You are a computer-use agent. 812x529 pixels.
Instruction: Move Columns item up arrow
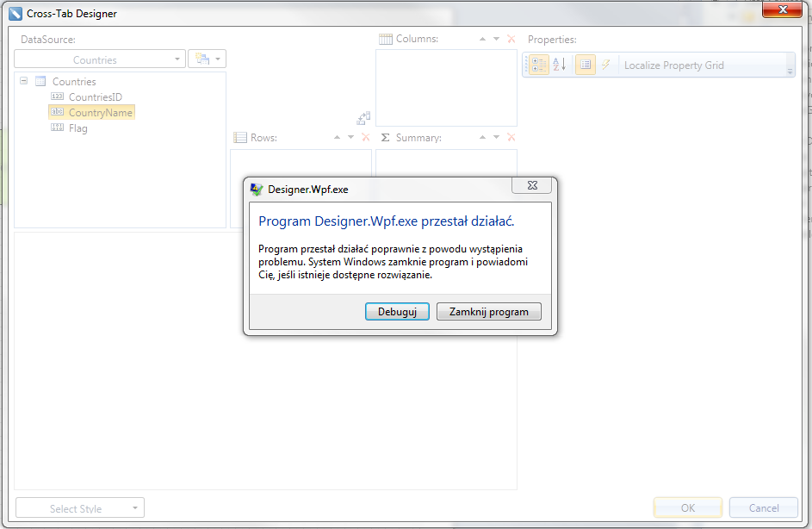[x=483, y=39]
